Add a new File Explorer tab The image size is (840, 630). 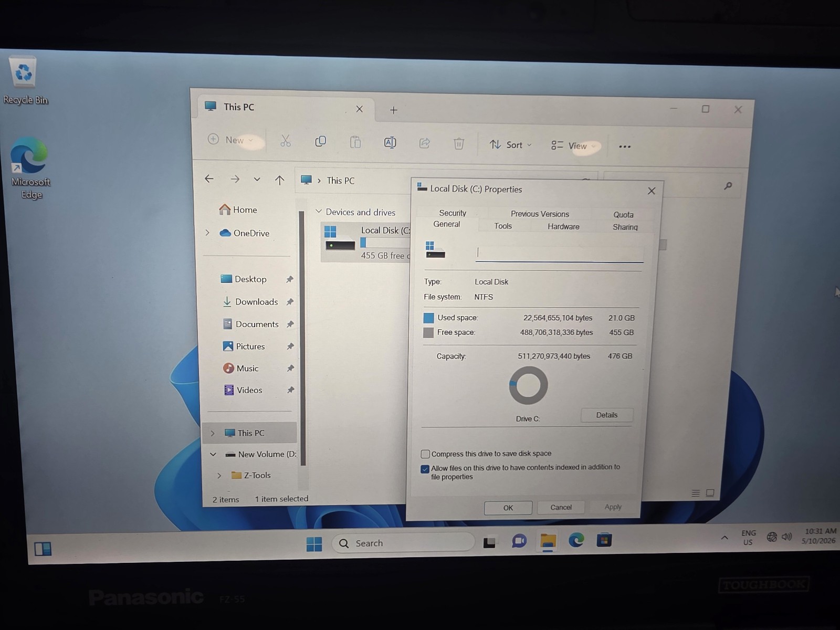point(394,110)
